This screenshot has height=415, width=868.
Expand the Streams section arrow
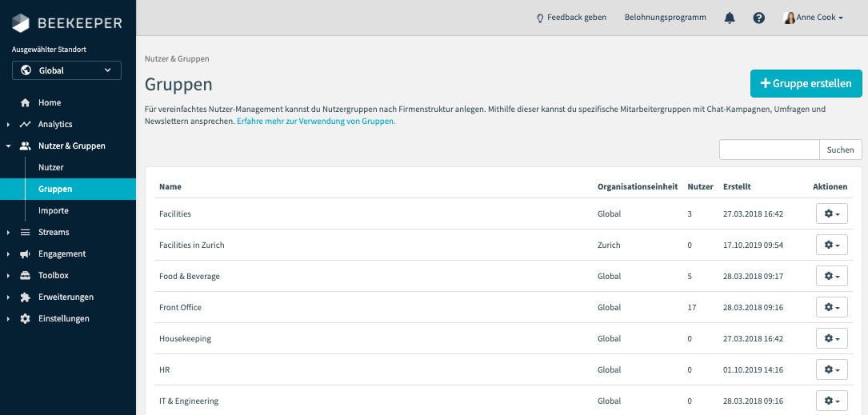[8, 233]
